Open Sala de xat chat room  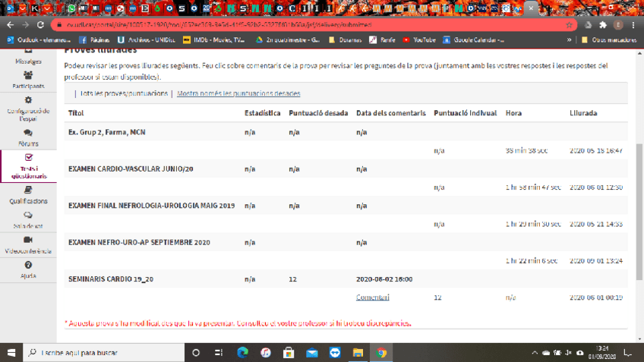[28, 220]
